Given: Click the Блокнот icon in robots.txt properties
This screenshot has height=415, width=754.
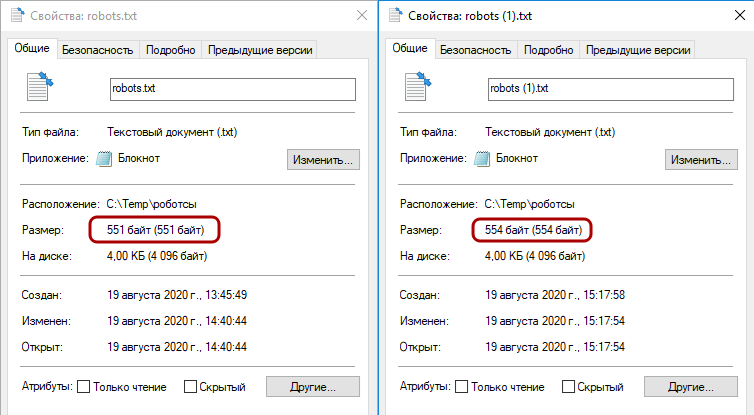Looking at the screenshot, I should (107, 158).
